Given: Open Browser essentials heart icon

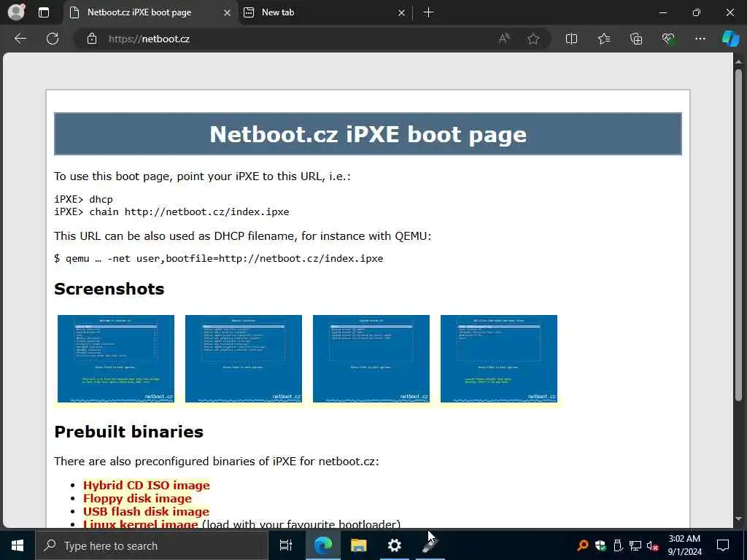Looking at the screenshot, I should pos(668,39).
